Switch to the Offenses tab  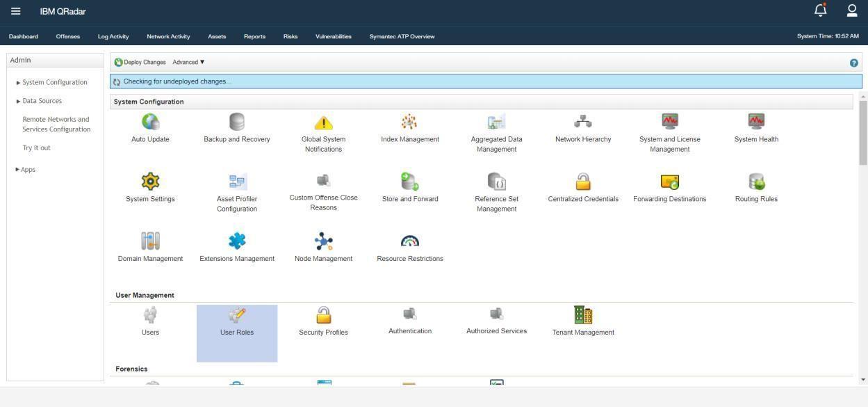(68, 36)
